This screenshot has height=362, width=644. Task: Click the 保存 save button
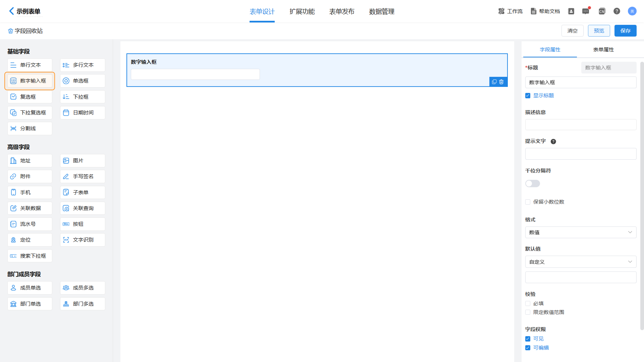[x=625, y=31]
